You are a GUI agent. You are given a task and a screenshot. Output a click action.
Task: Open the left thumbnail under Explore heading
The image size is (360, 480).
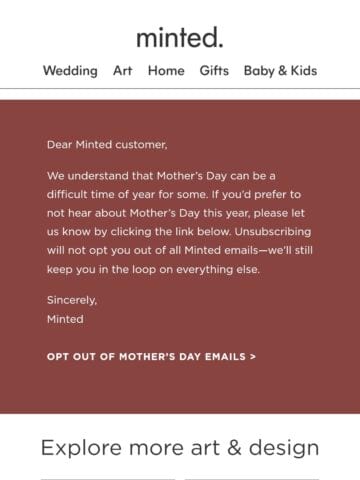tap(108, 479)
